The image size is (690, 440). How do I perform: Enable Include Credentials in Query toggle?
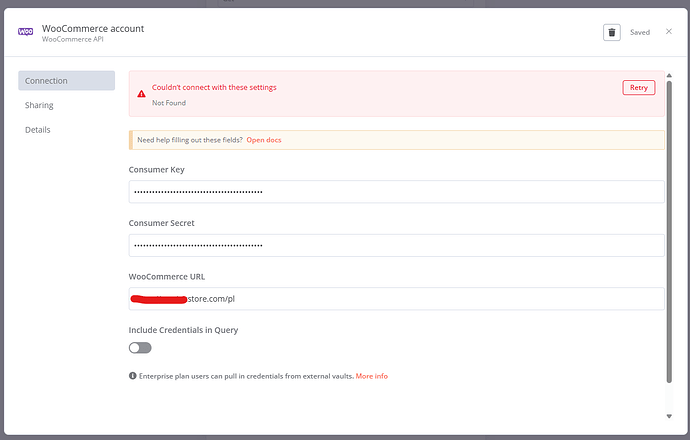[140, 348]
